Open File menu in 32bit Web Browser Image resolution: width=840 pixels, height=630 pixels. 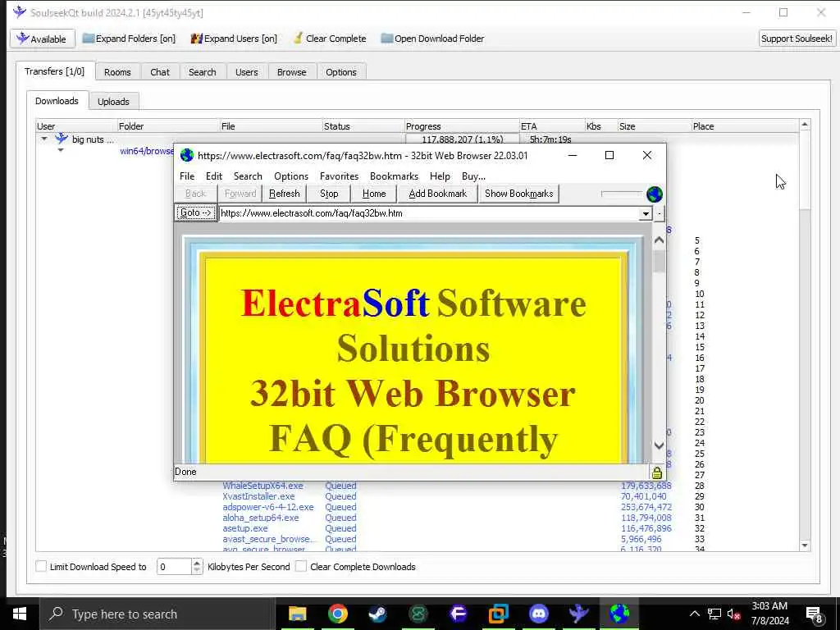[x=187, y=176]
